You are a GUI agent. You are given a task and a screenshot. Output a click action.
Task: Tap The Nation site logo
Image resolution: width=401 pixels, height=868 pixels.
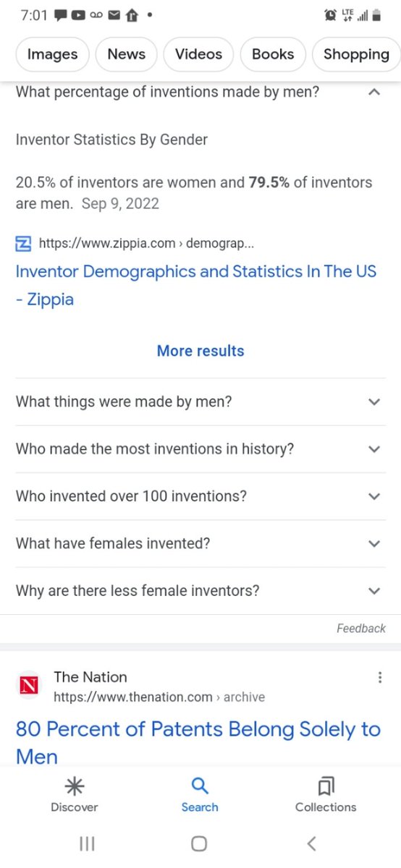30,686
